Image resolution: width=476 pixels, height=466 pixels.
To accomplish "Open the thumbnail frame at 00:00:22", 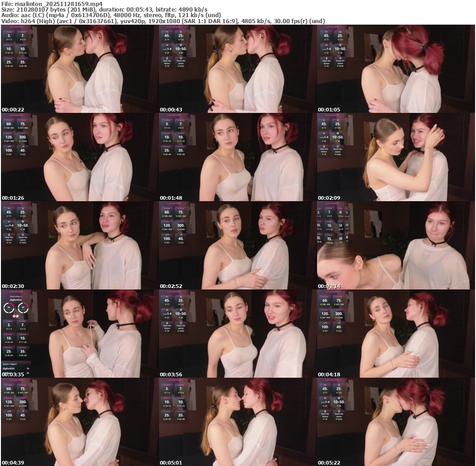I will point(79,69).
